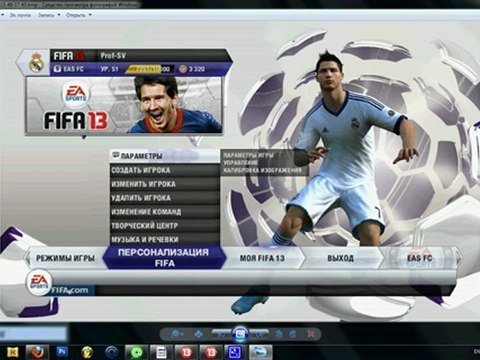Click the first yellow taskbar icon

point(13,352)
